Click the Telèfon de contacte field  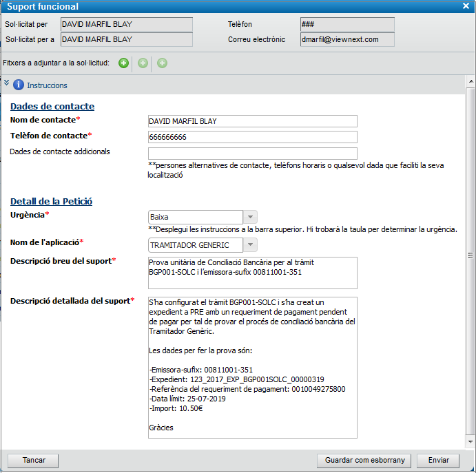(x=253, y=137)
